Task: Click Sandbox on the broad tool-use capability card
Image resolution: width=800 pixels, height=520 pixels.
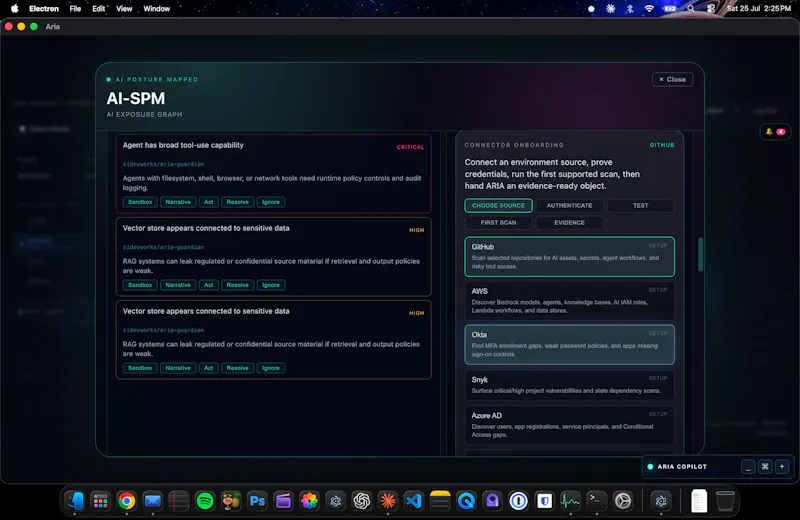Action: click(x=140, y=202)
